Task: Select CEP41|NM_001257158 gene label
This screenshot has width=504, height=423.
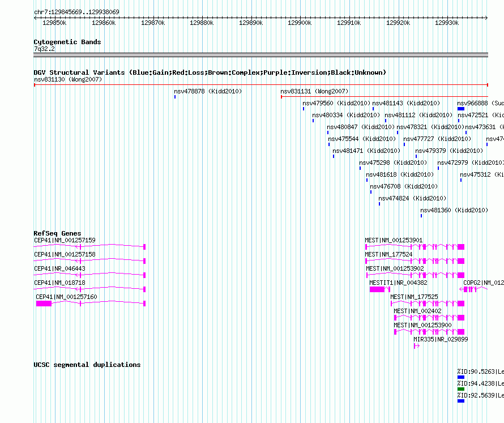Action: point(65,254)
